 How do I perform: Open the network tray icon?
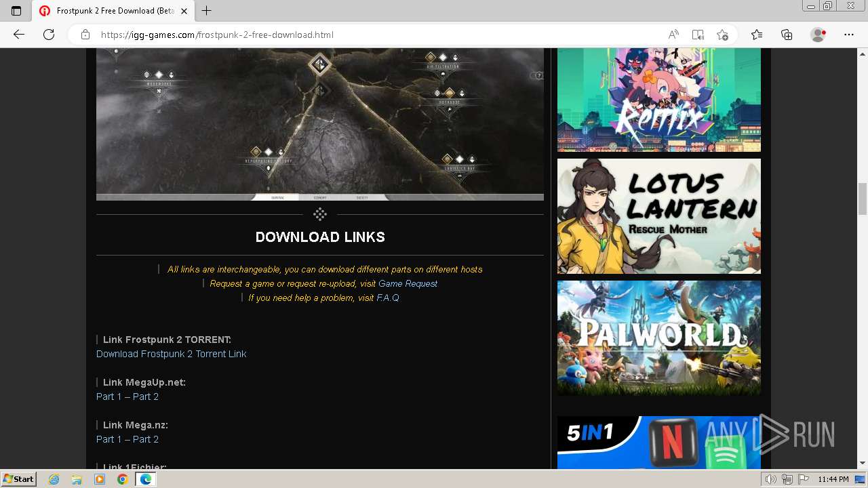787,479
